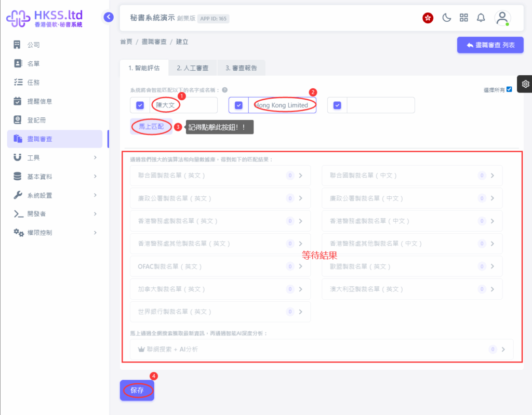Toggle dark mode moon icon
The height and width of the screenshot is (415, 532).
(x=447, y=18)
